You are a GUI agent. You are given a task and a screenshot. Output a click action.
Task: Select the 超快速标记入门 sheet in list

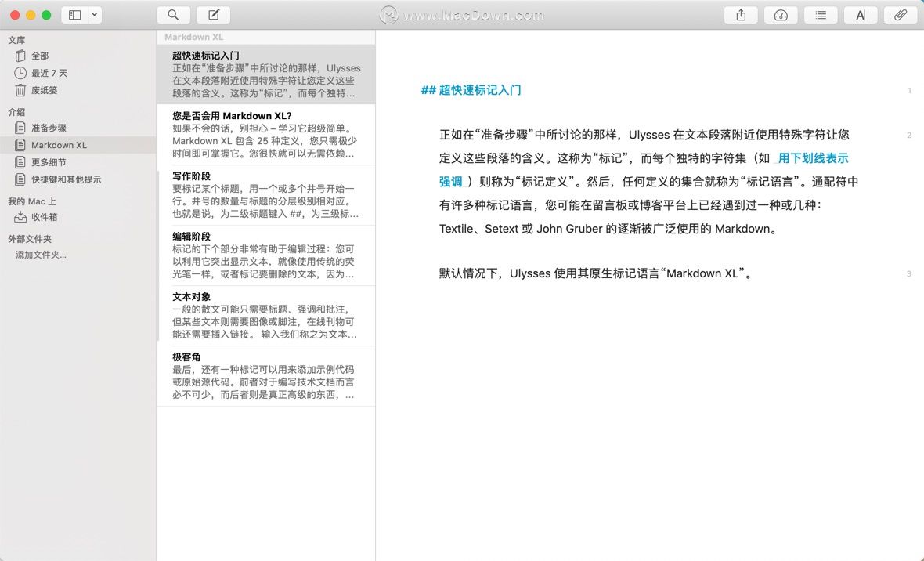tap(265, 74)
